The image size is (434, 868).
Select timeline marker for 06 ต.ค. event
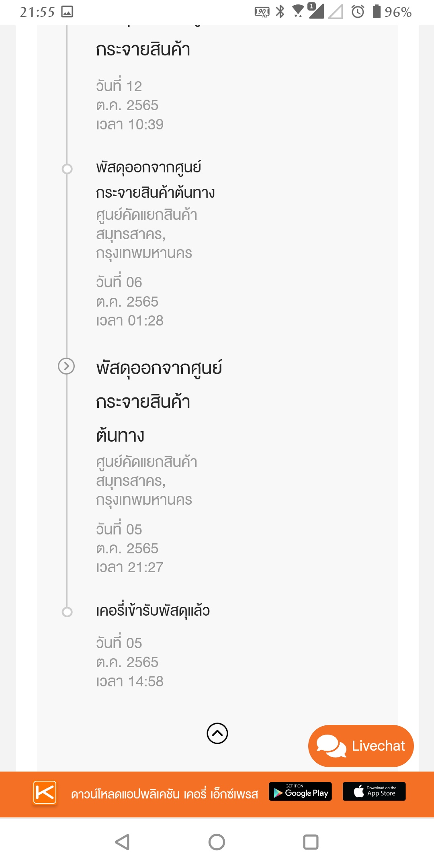67,169
